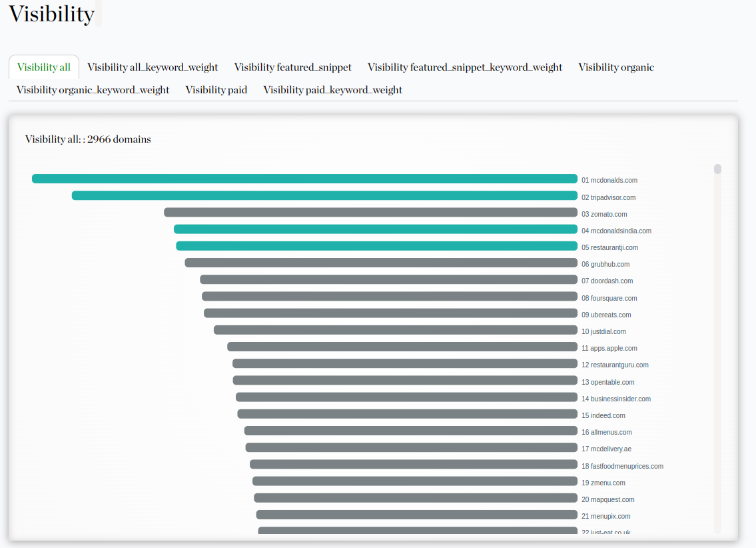Click the mcdonaldsindia.com teal bar
Image resolution: width=756 pixels, height=548 pixels.
376,229
